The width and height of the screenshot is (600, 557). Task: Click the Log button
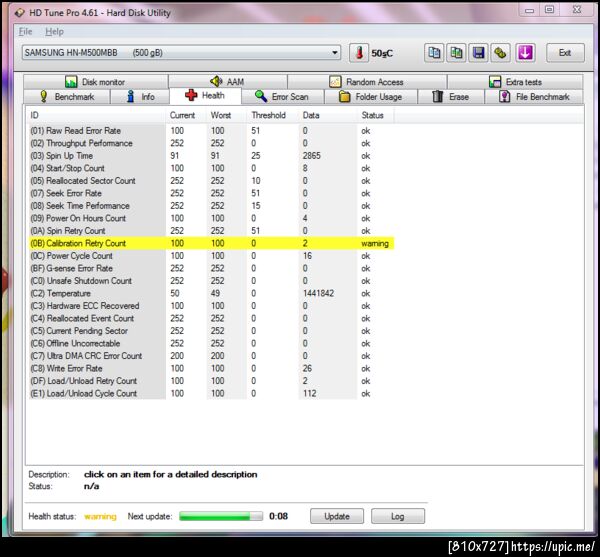point(398,516)
